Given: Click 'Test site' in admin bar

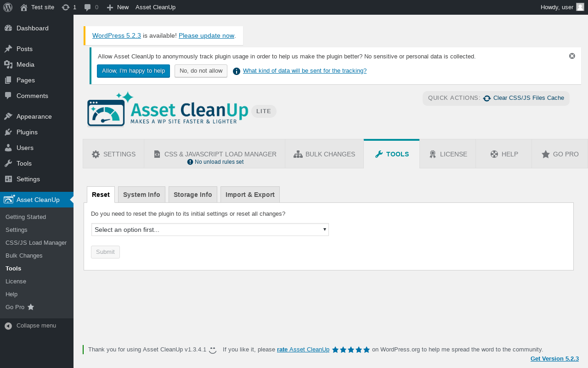Looking at the screenshot, I should point(43,7).
